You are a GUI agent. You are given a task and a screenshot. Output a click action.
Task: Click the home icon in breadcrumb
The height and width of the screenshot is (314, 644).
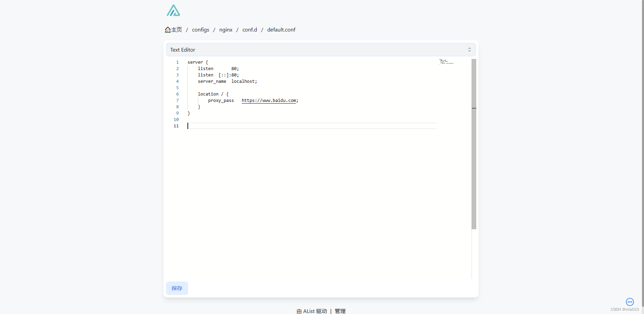168,30
